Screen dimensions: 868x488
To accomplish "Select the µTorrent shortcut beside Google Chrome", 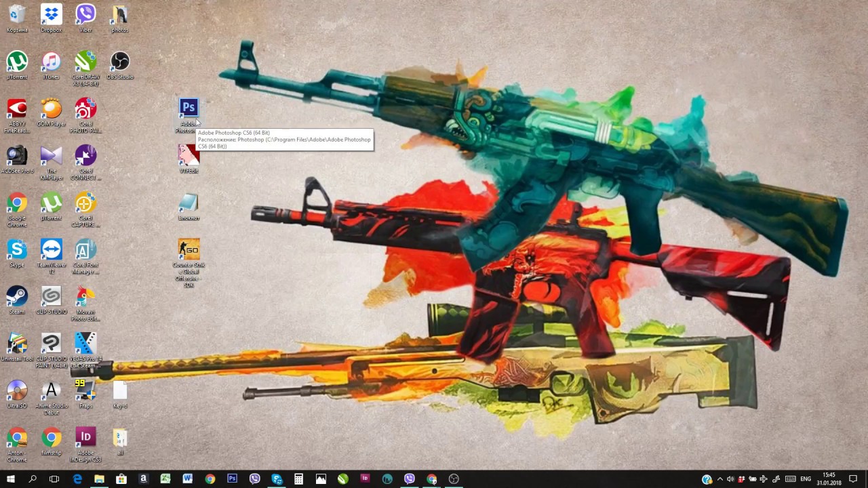I will pos(51,206).
